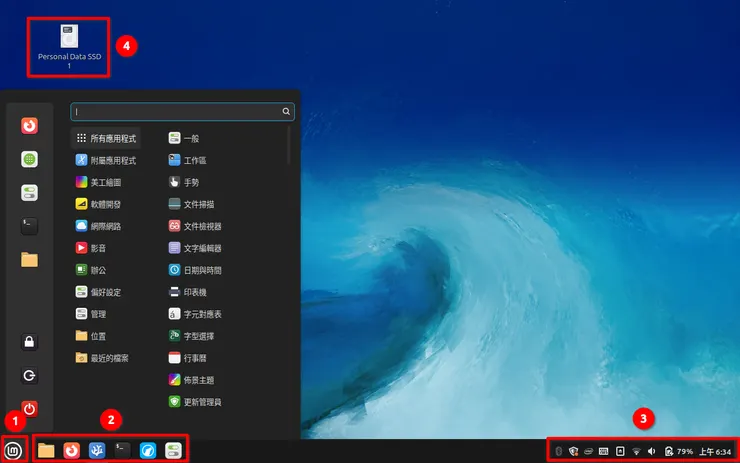
Task: Open Firefox from the menu favorites sidebar
Action: (x=29, y=126)
